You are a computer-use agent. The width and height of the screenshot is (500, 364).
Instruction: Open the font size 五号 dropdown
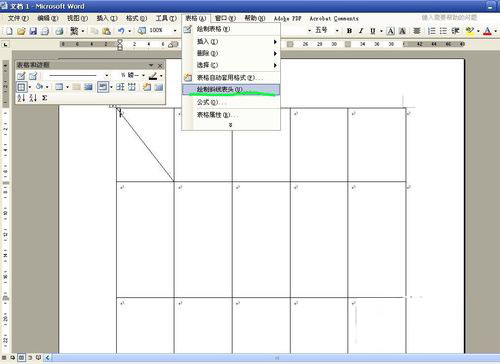click(x=337, y=31)
